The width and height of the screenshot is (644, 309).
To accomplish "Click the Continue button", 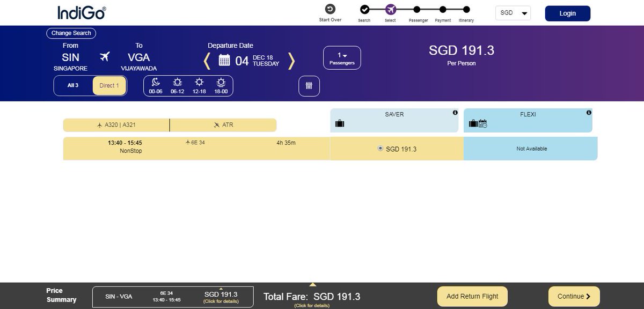I will tap(574, 296).
